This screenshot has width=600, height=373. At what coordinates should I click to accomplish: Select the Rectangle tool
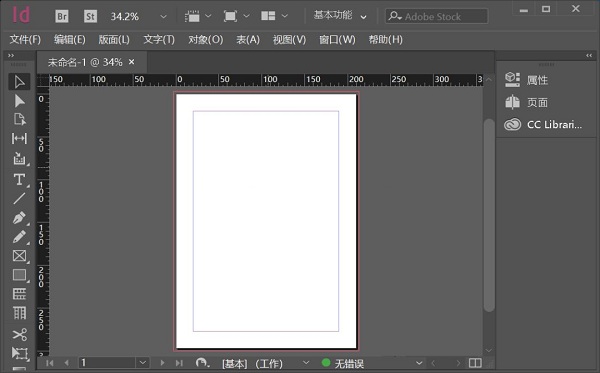[x=19, y=275]
